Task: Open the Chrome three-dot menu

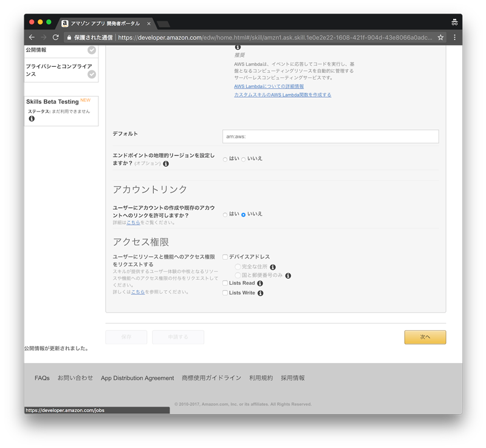Action: point(454,38)
